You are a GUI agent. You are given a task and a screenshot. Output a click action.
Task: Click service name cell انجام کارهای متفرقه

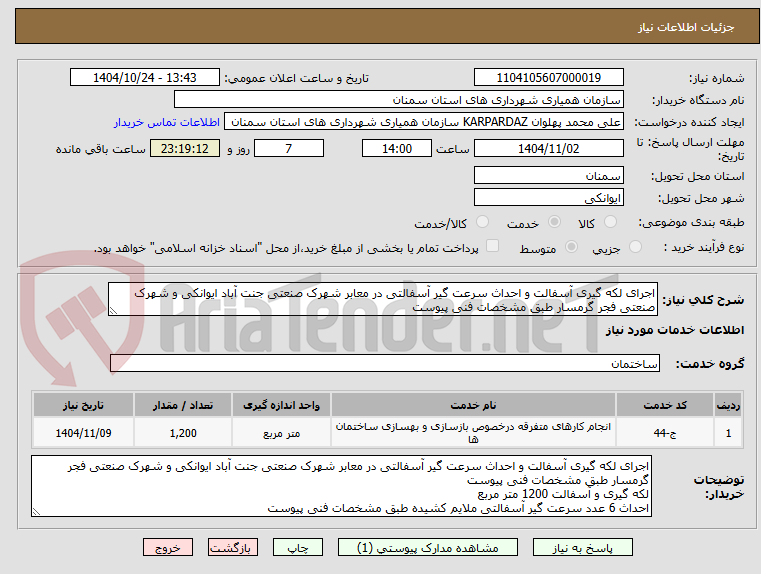tap(473, 433)
